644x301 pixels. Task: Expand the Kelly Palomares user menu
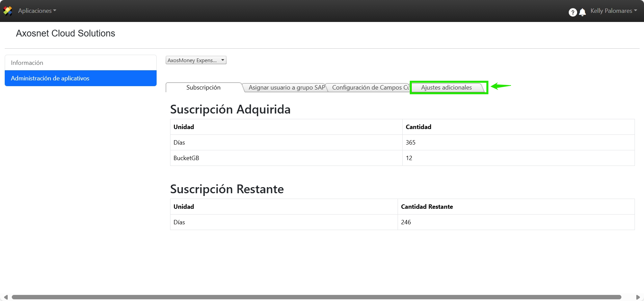614,11
